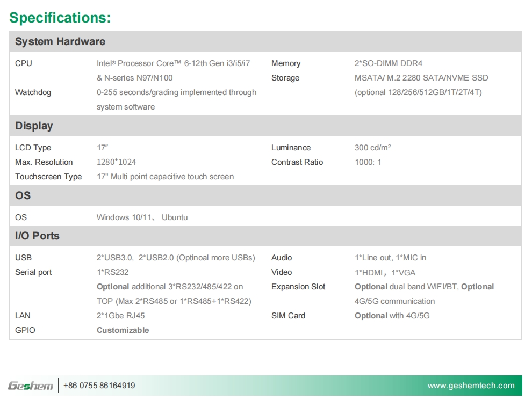Click the SIM Card label
532x400 pixels.
point(288,316)
